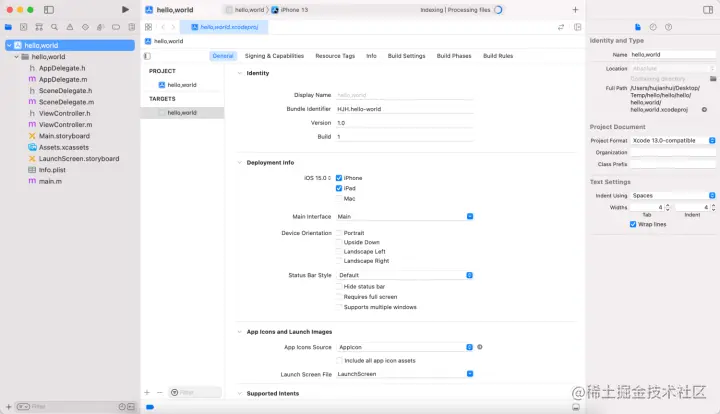Switch to Build Settings tab

click(406, 56)
